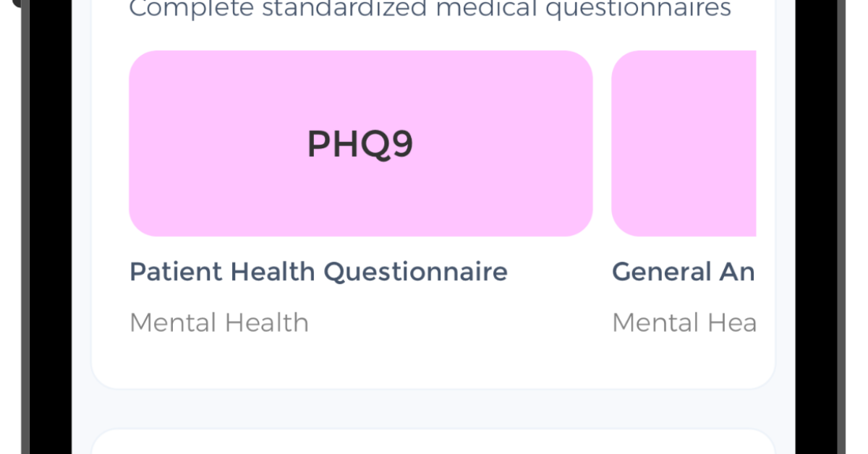
Task: Click the gap between the two pink cards
Action: (x=602, y=143)
